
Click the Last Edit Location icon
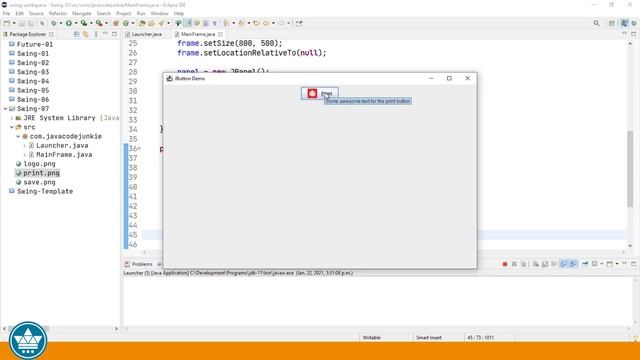(256, 23)
